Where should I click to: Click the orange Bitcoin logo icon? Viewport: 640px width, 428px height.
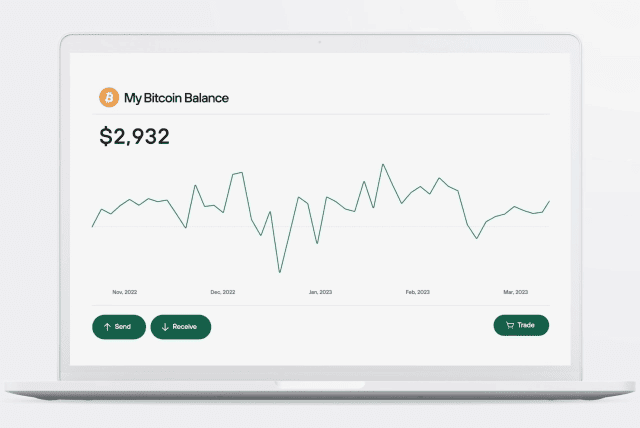click(109, 98)
